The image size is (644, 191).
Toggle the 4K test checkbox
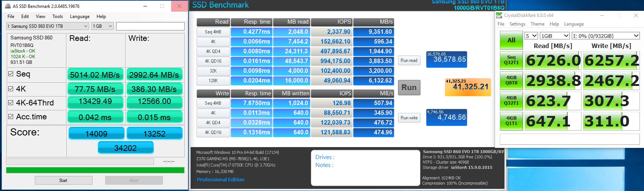click(x=10, y=89)
